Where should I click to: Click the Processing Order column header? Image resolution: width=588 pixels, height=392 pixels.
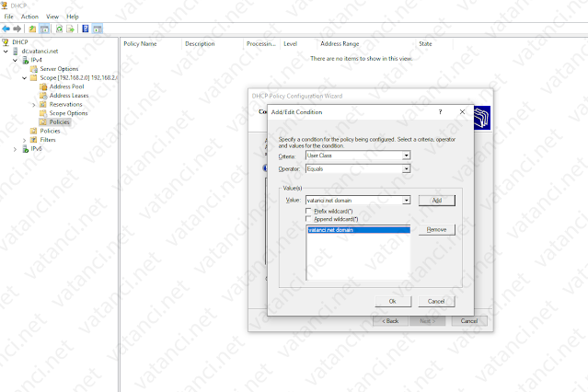click(261, 44)
